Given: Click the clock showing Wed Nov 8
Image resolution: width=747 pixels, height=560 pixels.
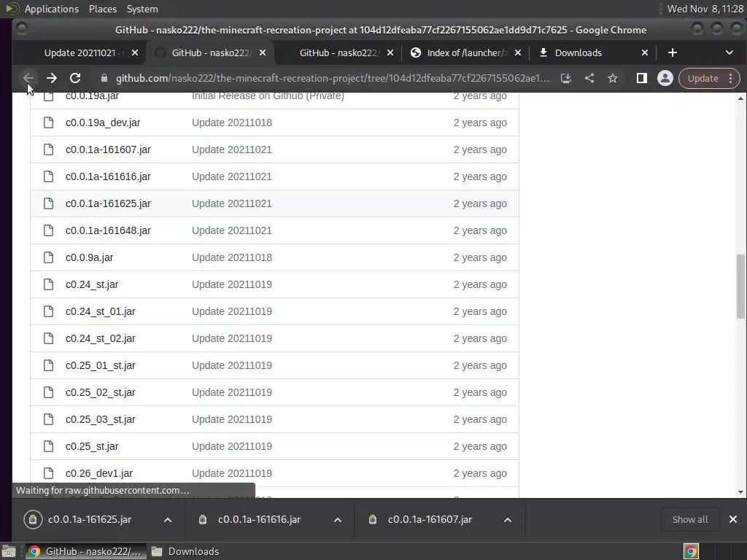Looking at the screenshot, I should click(x=705, y=9).
